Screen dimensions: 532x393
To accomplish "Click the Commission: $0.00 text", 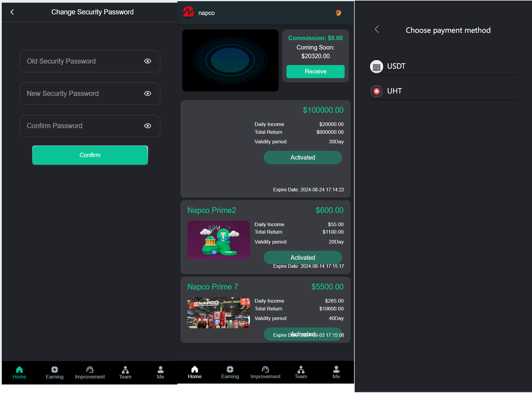I will 316,38.
